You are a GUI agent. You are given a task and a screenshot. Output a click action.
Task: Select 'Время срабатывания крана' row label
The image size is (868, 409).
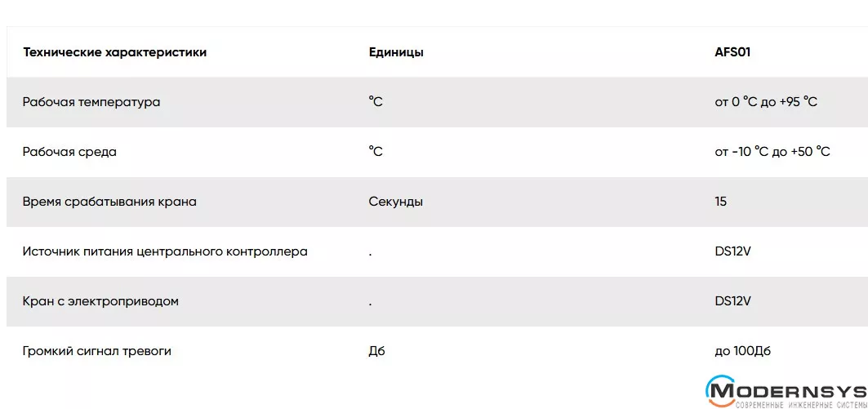click(x=109, y=202)
